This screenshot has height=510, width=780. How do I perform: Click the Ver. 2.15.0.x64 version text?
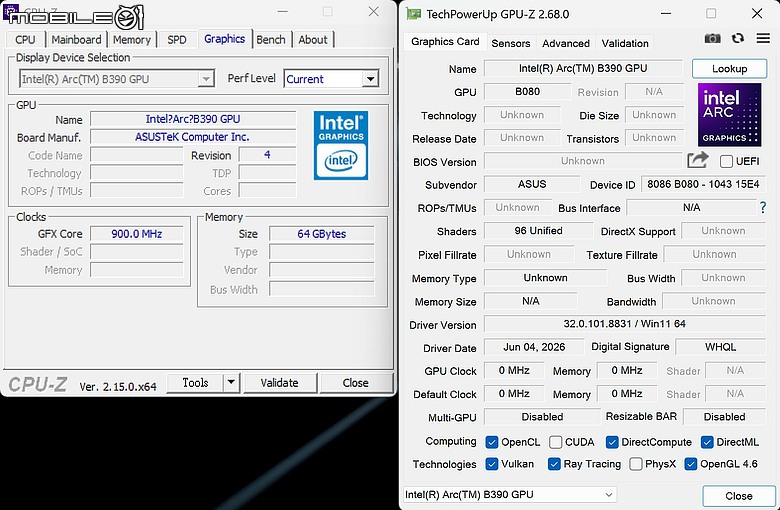point(118,387)
